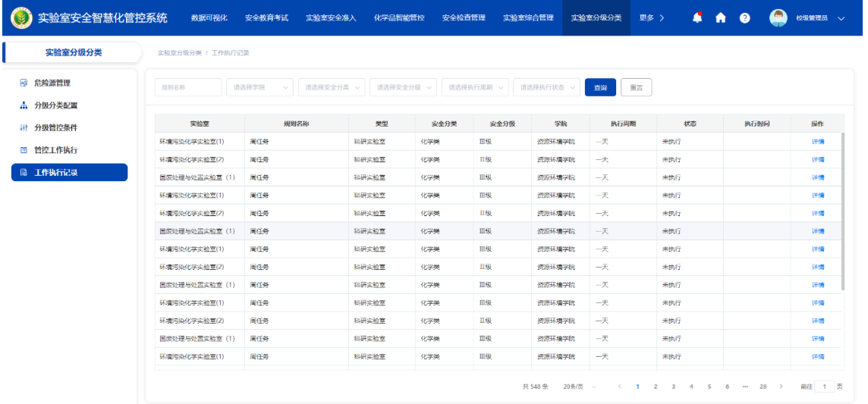Image resolution: width=868 pixels, height=404 pixels.
Task: Go to page 4 in pagination
Action: click(691, 387)
